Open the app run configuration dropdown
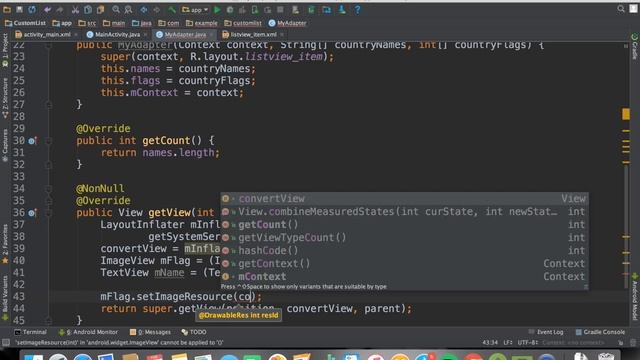The image size is (640, 360). point(195,9)
